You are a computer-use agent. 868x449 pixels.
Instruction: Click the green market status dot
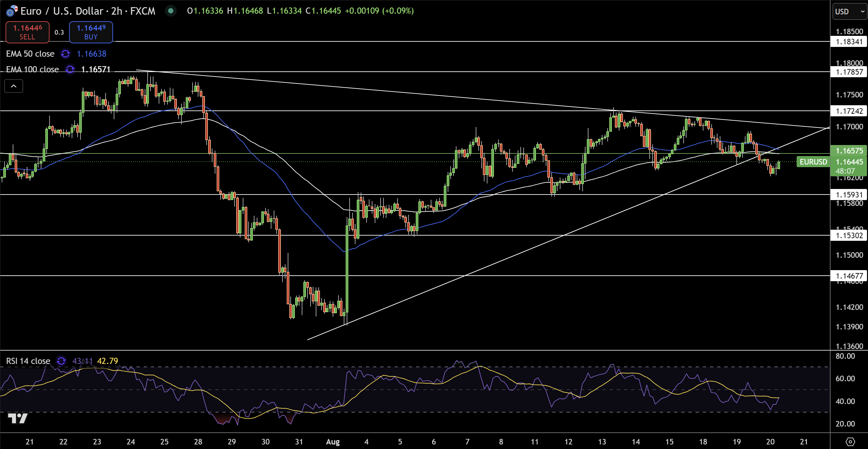[171, 11]
